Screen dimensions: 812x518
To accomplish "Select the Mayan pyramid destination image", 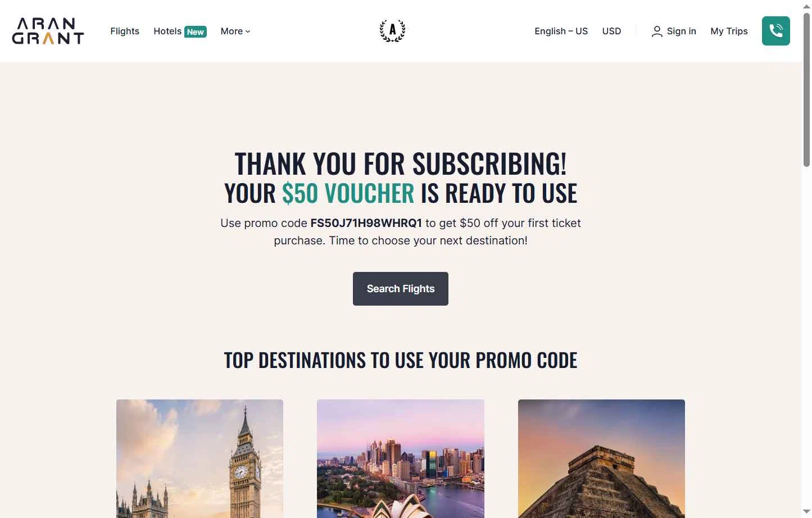I will (x=601, y=458).
